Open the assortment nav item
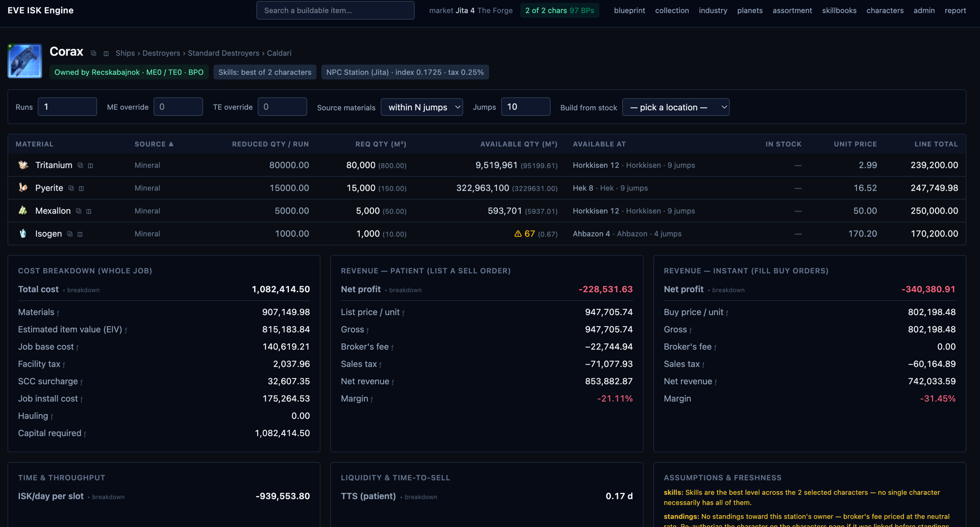Viewport: 980px width, 527px height. pyautogui.click(x=792, y=10)
